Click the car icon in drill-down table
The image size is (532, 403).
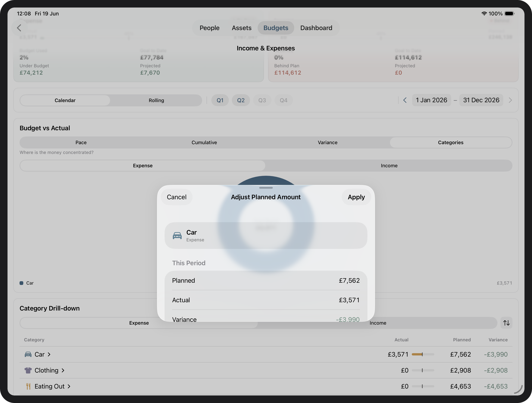tap(28, 354)
